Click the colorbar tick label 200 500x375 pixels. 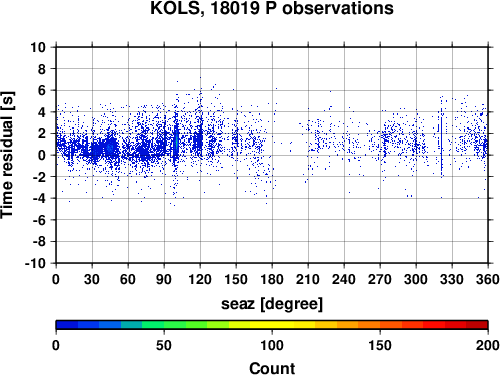tap(488, 346)
